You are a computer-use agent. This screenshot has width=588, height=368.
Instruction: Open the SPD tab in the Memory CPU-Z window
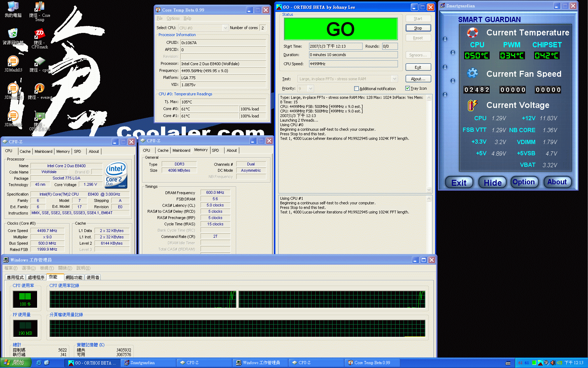215,150
